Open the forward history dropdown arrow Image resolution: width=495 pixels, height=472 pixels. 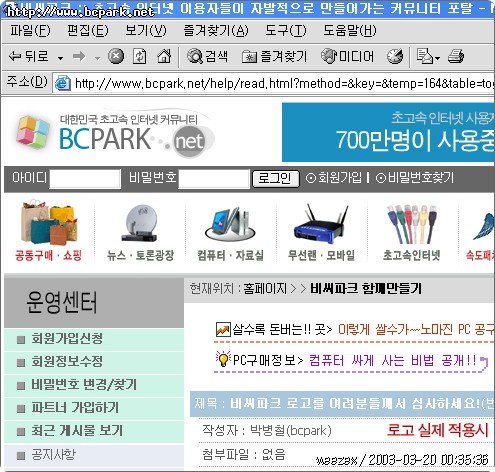97,58
